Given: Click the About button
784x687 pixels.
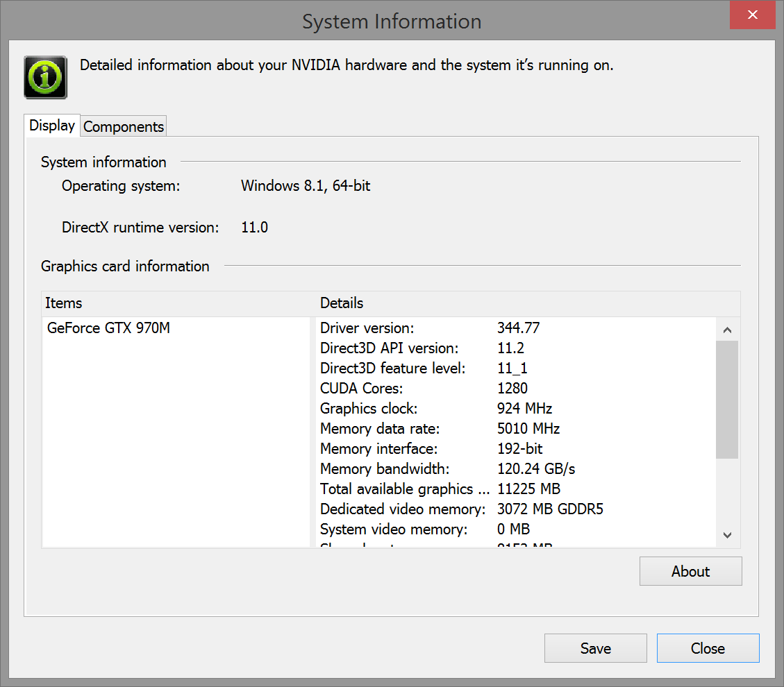Looking at the screenshot, I should (x=690, y=571).
